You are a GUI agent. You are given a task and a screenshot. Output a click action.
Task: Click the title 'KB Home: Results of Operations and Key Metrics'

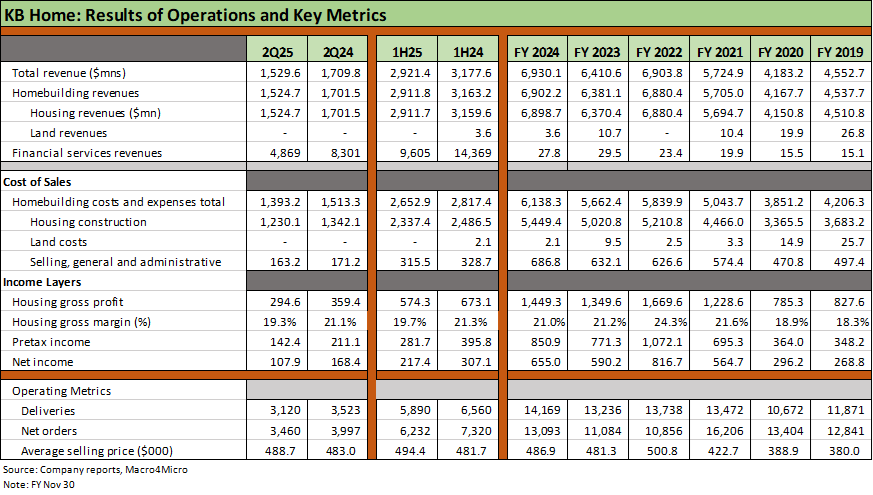[195, 15]
